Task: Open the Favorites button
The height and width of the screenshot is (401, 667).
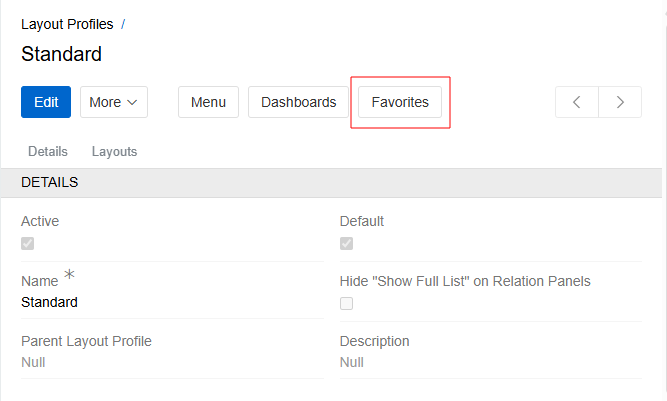Action: tap(400, 102)
